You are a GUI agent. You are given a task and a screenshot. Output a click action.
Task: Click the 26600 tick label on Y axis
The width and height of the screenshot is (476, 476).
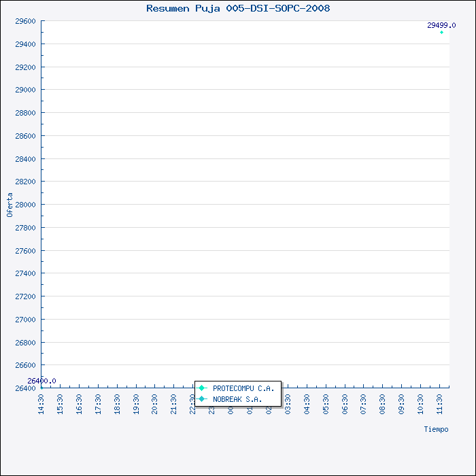coord(25,365)
